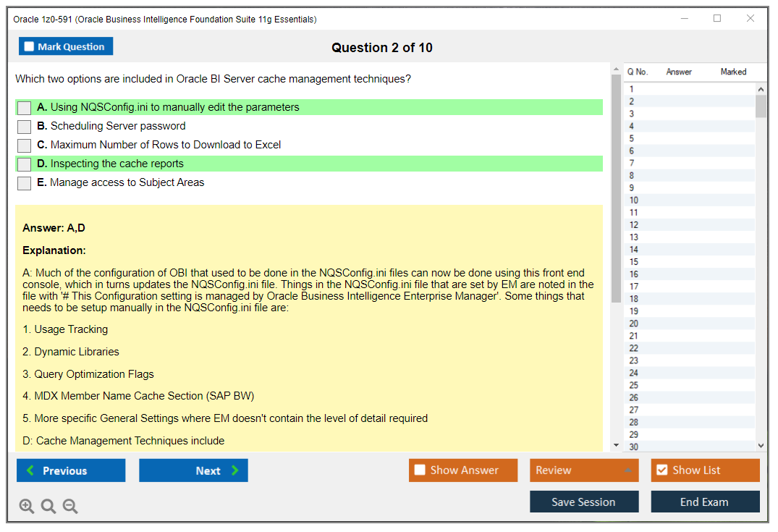The image size is (778, 532).
Task: Maximize the exam window
Action: (x=717, y=19)
